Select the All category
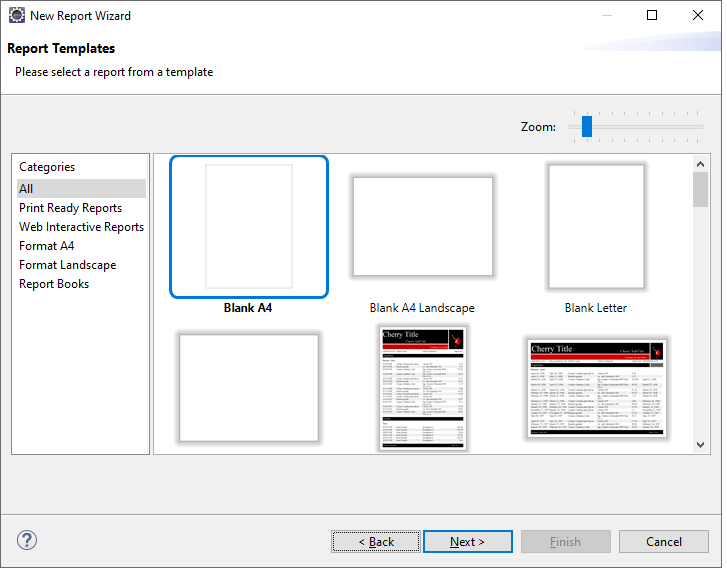The width and height of the screenshot is (727, 571). (82, 190)
